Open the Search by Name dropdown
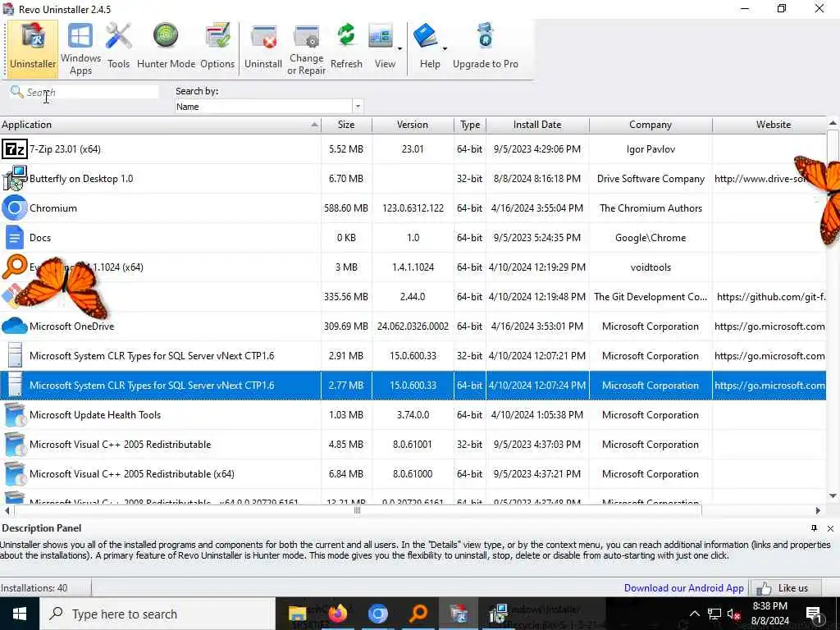This screenshot has width=840, height=630. pyautogui.click(x=358, y=106)
